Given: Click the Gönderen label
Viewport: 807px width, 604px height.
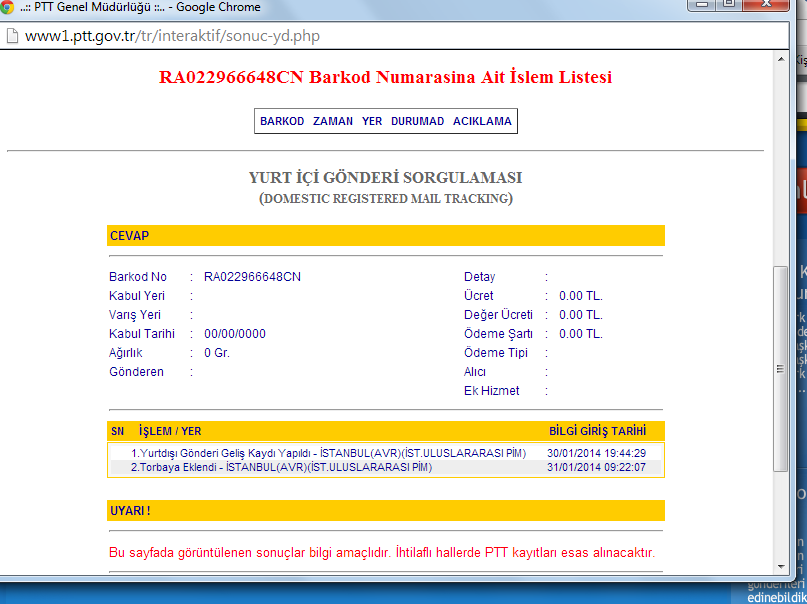Looking at the screenshot, I should [x=136, y=372].
